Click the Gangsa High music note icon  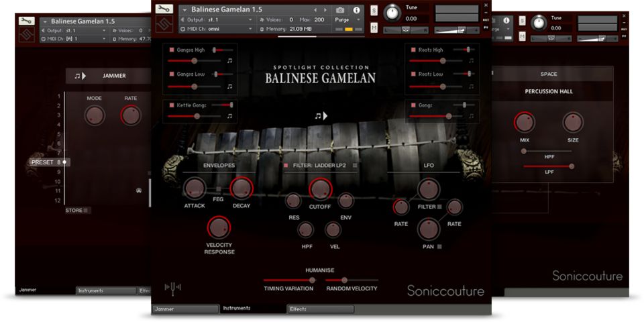point(229,60)
